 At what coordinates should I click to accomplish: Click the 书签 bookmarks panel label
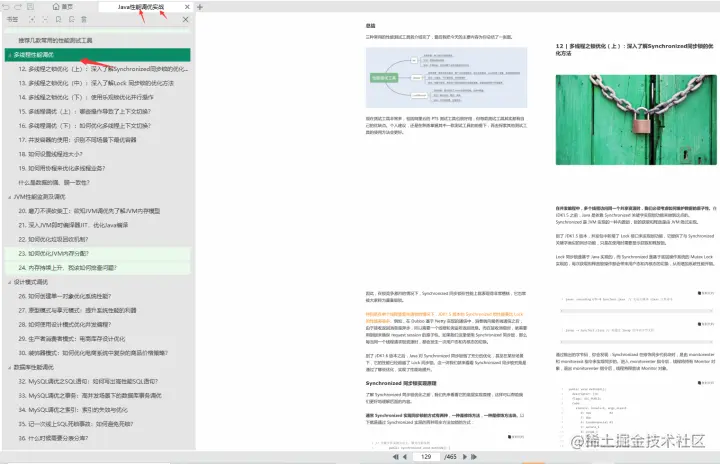pos(12,19)
